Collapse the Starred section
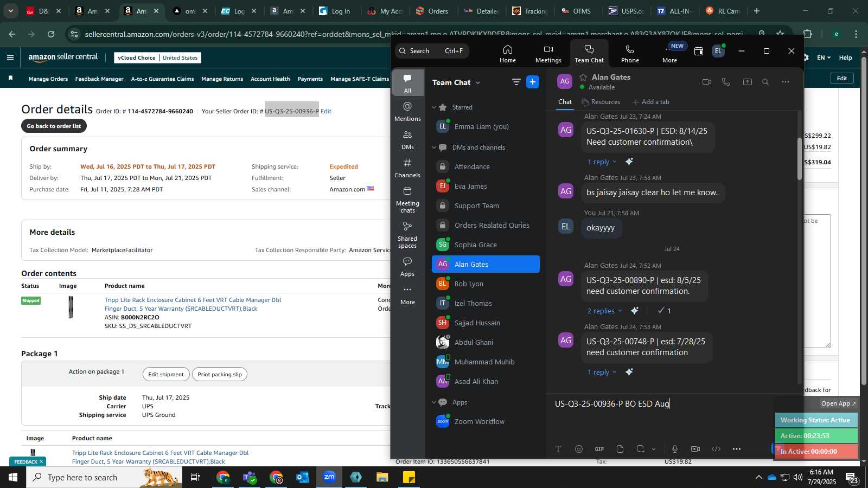The width and height of the screenshot is (868, 488). [x=434, y=107]
